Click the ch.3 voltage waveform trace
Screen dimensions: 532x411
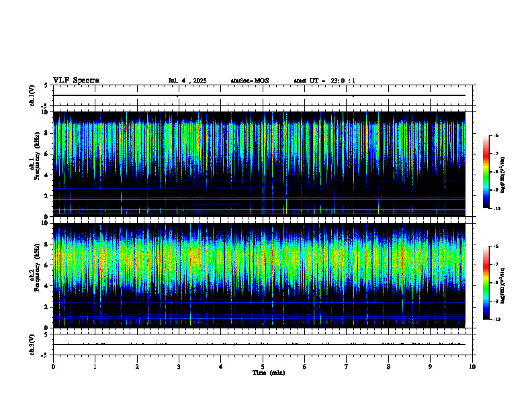click(x=259, y=345)
